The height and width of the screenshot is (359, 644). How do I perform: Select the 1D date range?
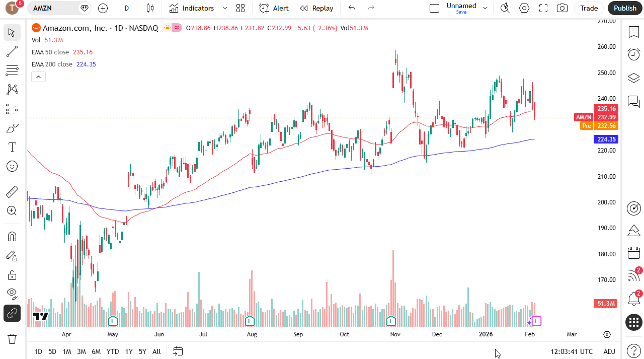pyautogui.click(x=38, y=351)
